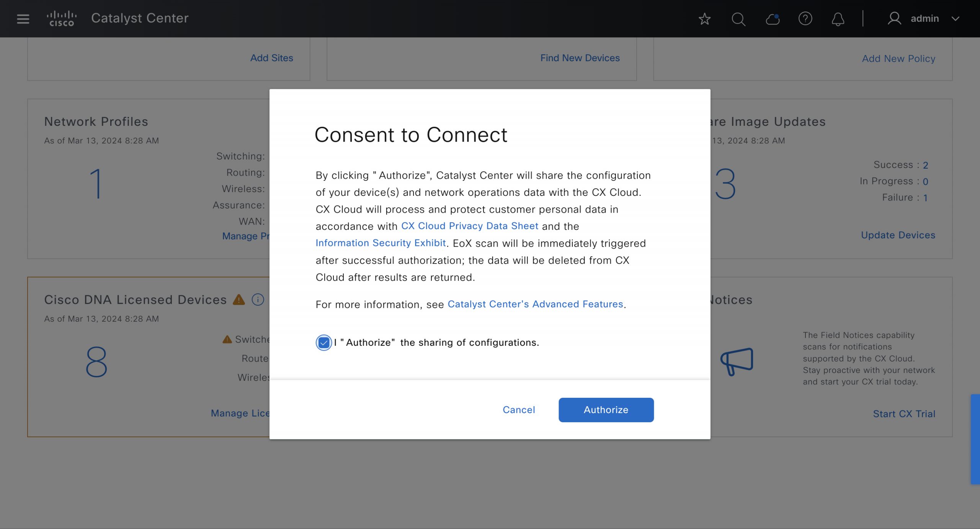Click the cloud connection status icon
Viewport: 980px width, 529px height.
pyautogui.click(x=773, y=19)
